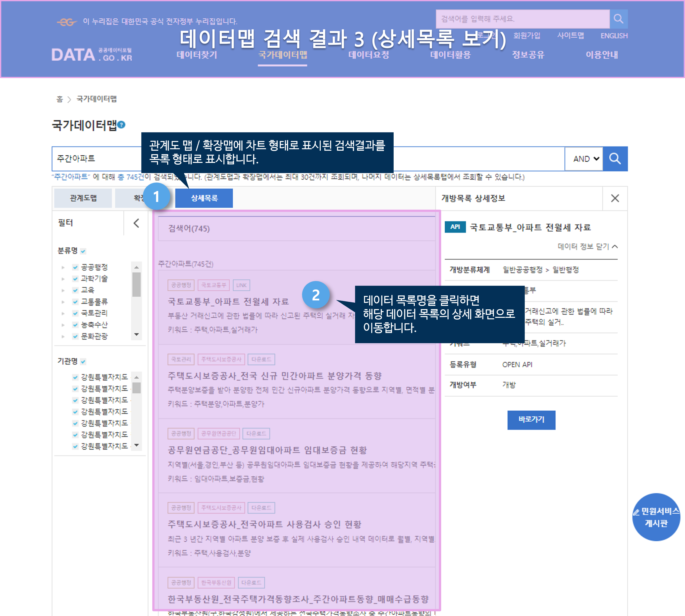The height and width of the screenshot is (616, 685).
Task: Uncheck the 공공행정 category checkbox
Action: click(75, 267)
